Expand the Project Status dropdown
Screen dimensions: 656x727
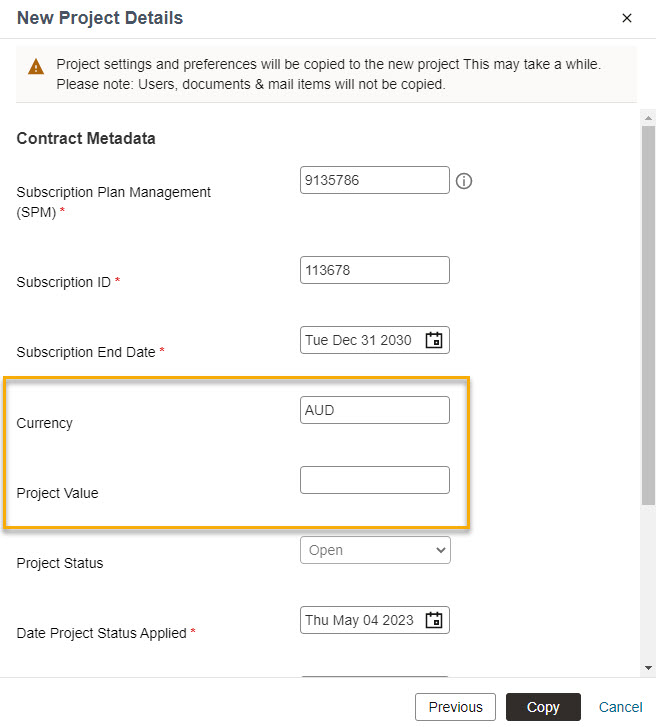click(375, 550)
